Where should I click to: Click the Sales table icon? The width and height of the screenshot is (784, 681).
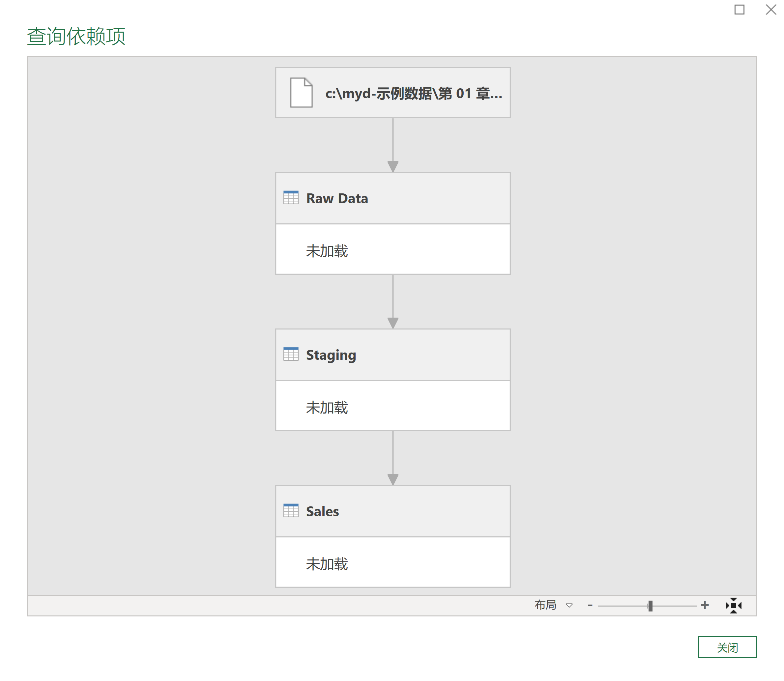(x=291, y=510)
